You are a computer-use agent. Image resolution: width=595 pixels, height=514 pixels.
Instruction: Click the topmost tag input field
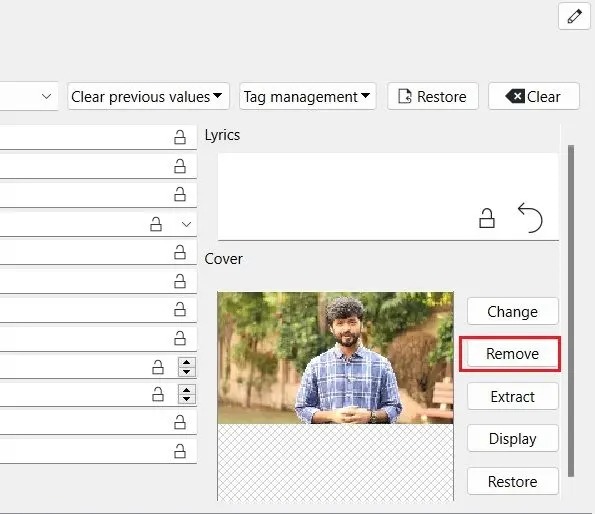coord(98,137)
